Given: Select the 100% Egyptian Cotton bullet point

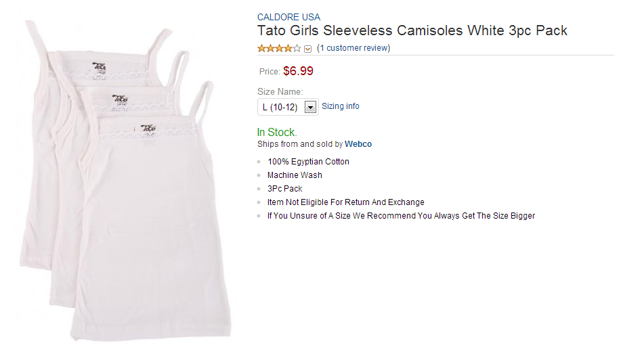Looking at the screenshot, I should pos(308,162).
